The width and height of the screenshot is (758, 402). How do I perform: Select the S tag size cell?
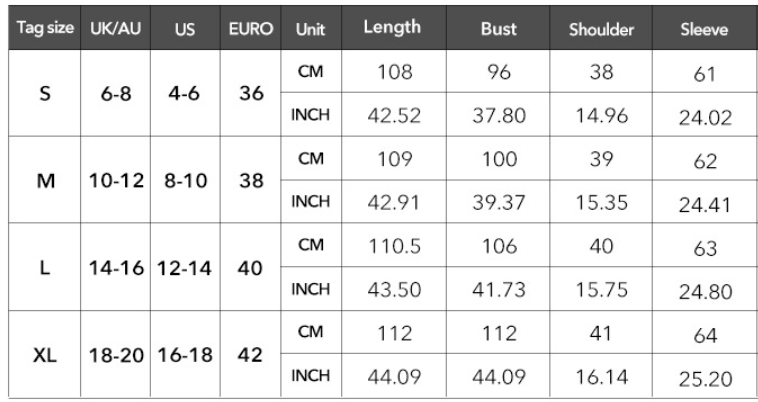coord(45,94)
